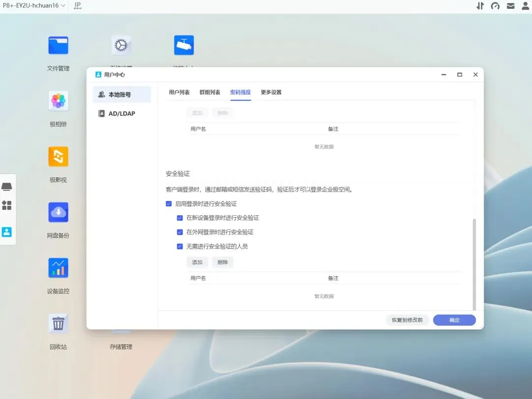Open the user profile icon in top bar
Image resolution: width=532 pixels, height=399 pixels.
pos(525,6)
